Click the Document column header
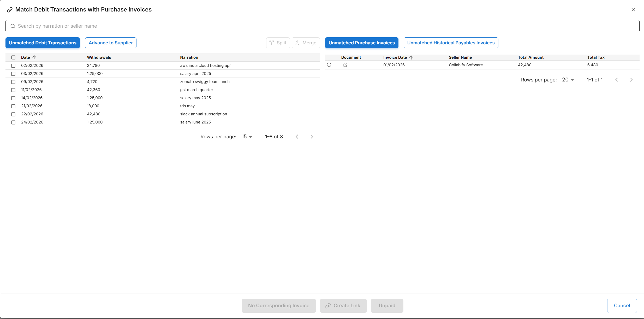 point(351,57)
